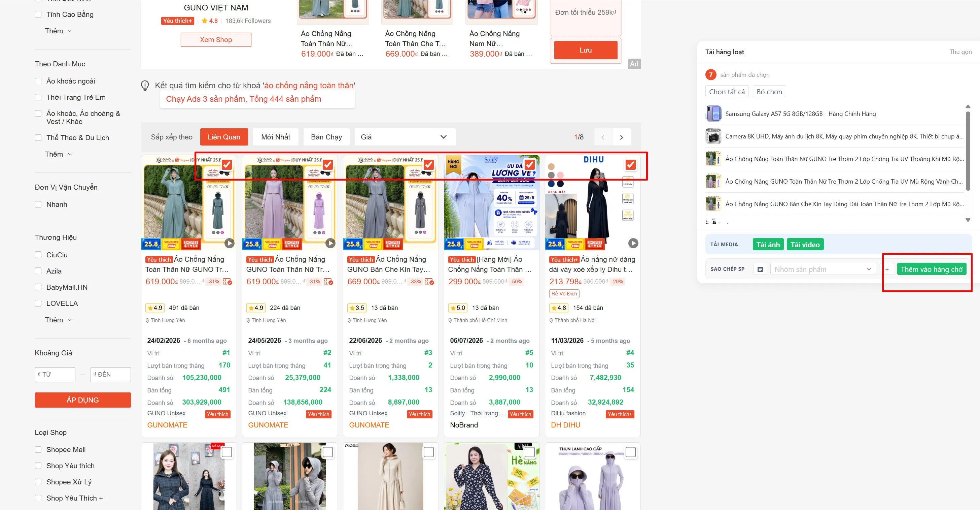Image resolution: width=980 pixels, height=510 pixels.
Task: Click the plus icon next to Nhóm sản phẩm
Action: pyautogui.click(x=887, y=269)
